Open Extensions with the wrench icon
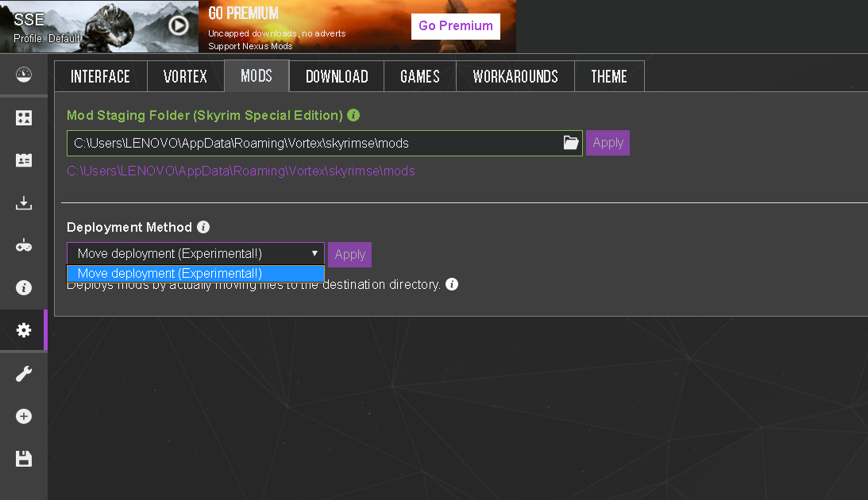This screenshot has height=500, width=868. 24,373
